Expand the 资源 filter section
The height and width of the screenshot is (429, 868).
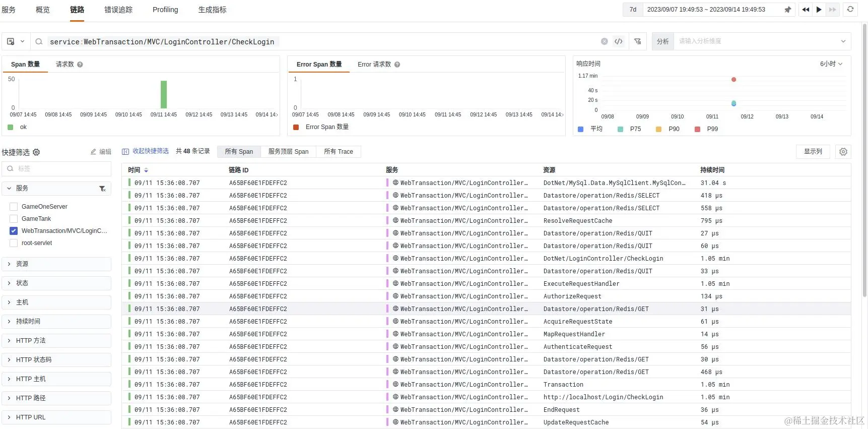[56, 264]
